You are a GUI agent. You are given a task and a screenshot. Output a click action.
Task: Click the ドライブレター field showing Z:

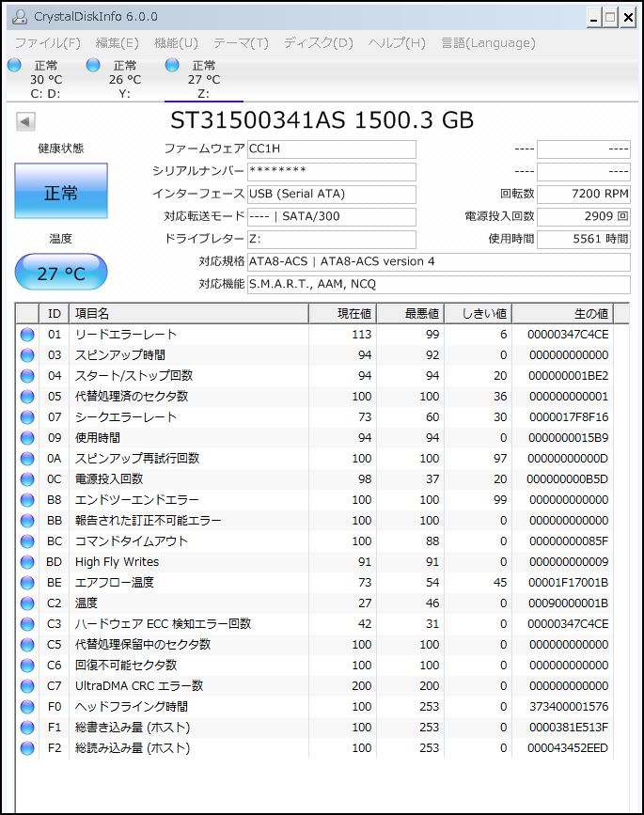(332, 239)
